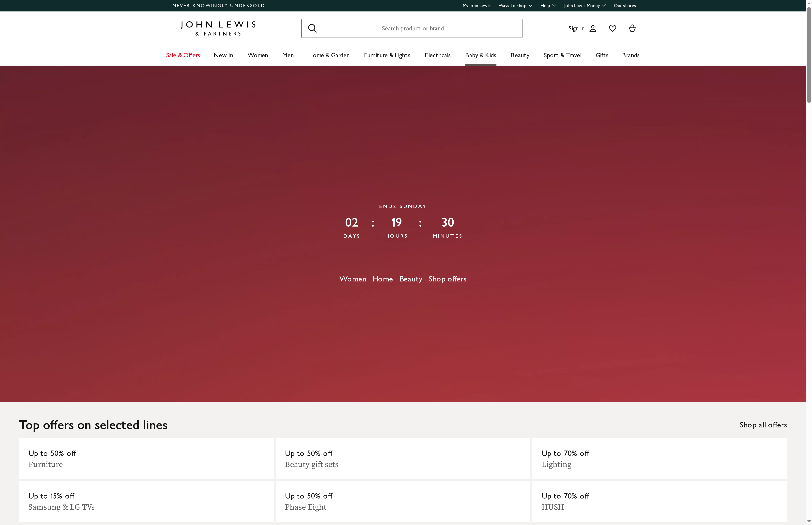Click the Shop all offers link
This screenshot has height=525, width=812.
[x=763, y=425]
